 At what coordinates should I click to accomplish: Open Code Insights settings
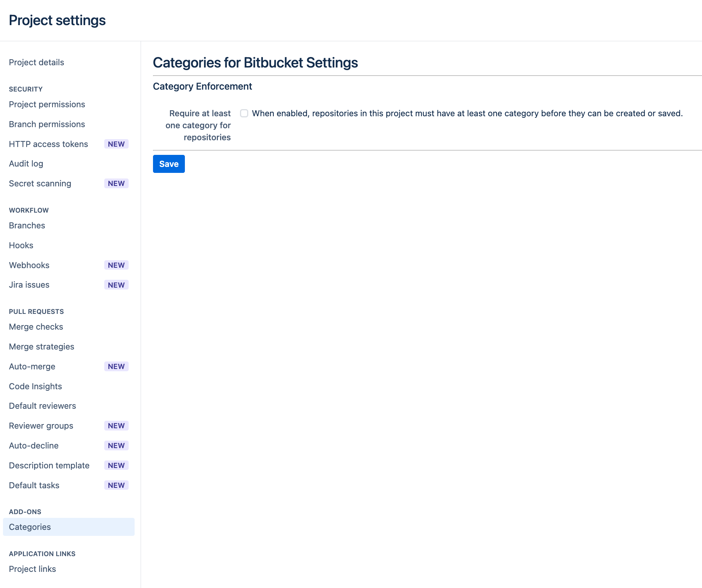35,386
